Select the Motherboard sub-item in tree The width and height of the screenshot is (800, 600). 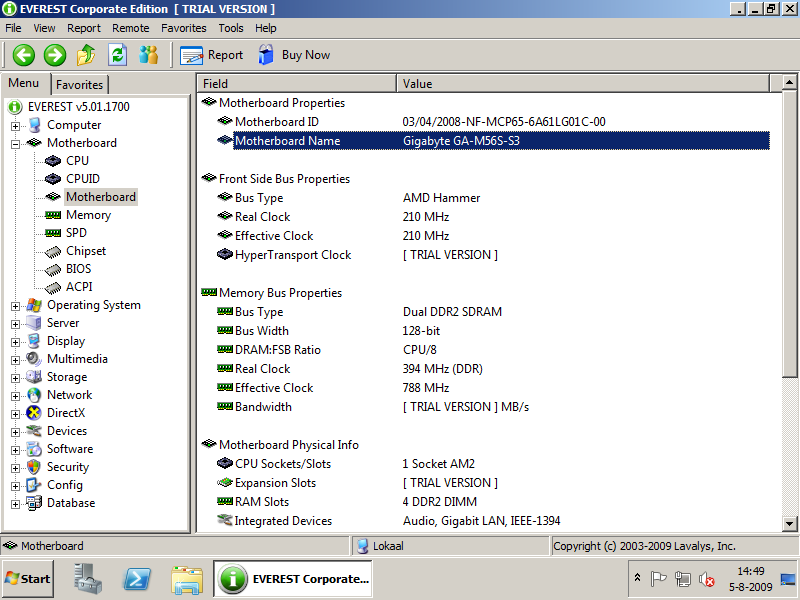(101, 197)
